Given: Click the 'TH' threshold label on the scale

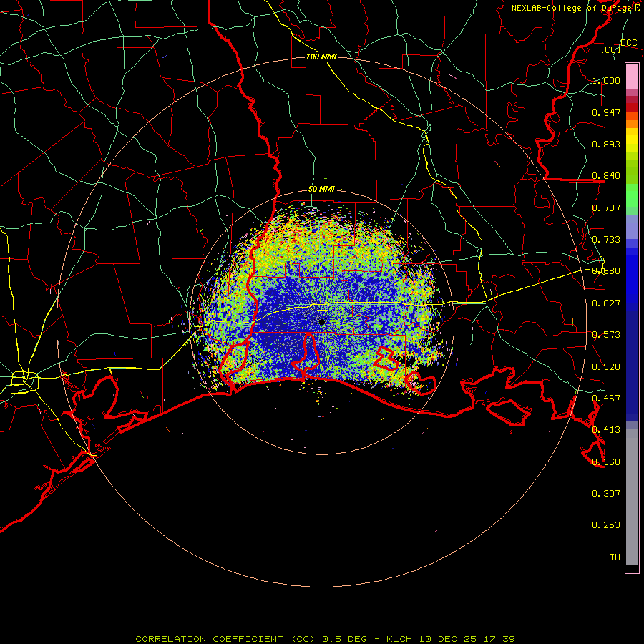Looking at the screenshot, I should click(615, 557).
